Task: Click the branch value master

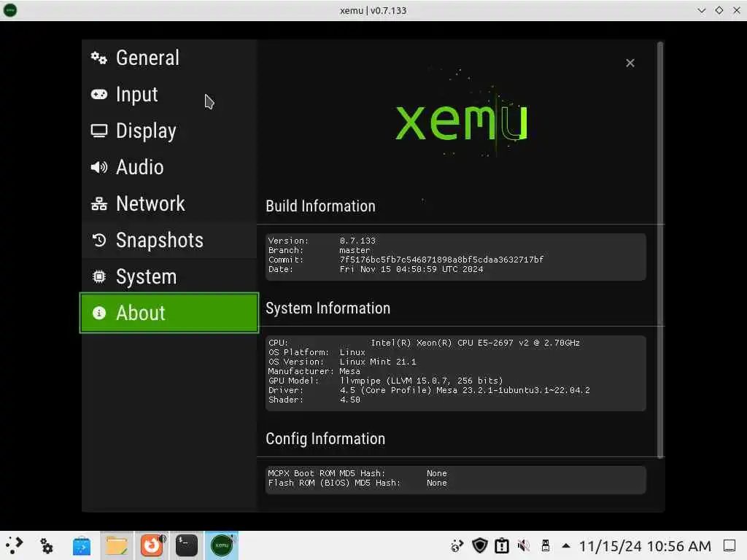Action: [x=355, y=250]
